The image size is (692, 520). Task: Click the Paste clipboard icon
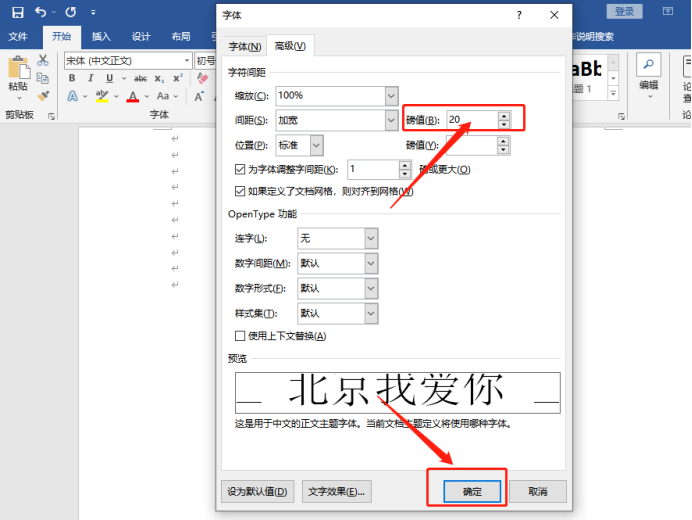19,67
